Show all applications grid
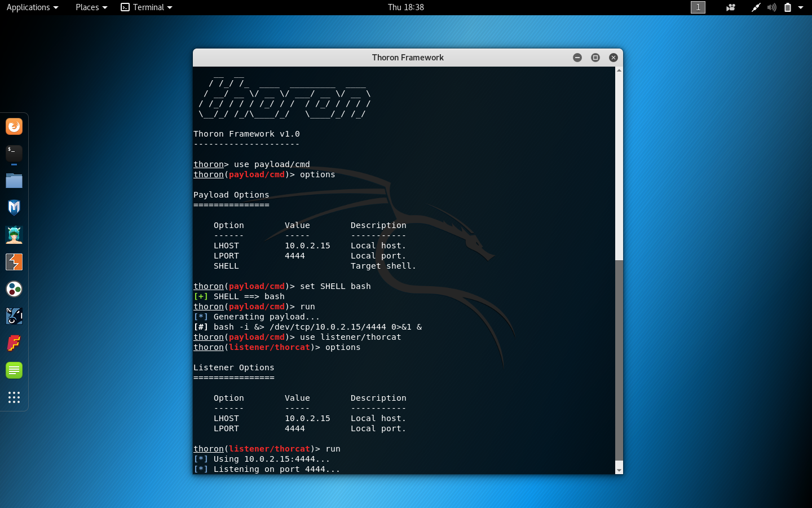This screenshot has height=508, width=812. point(14,397)
